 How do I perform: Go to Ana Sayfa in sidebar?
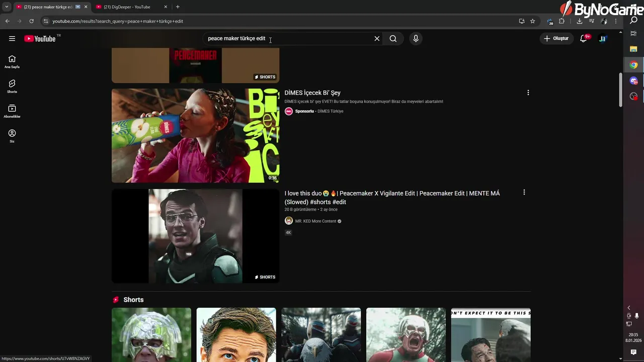point(12,62)
